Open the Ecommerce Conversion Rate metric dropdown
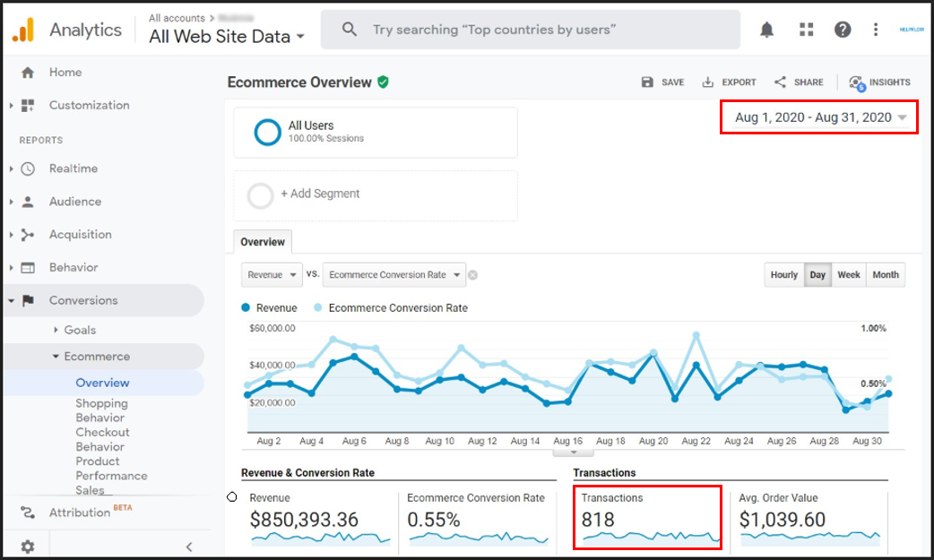 coord(394,275)
